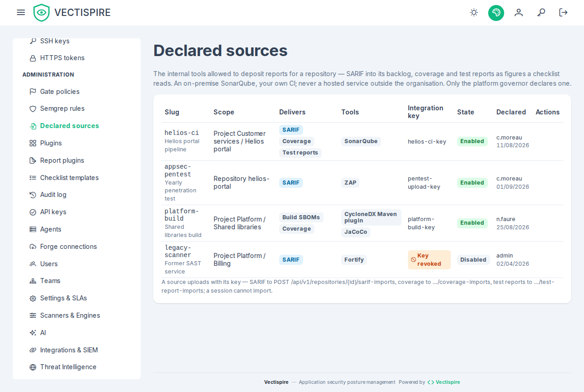Click the Scanners & Engines sliders icon

33,315
